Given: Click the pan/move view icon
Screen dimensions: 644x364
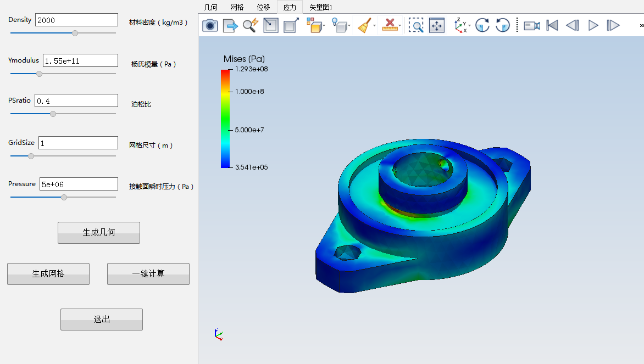Looking at the screenshot, I should [x=437, y=25].
